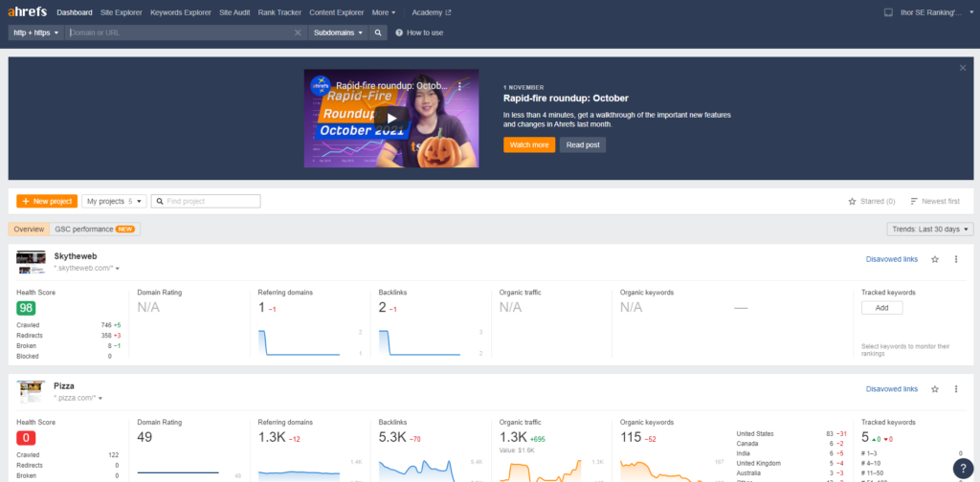
Task: Open the Trends: Last 30 days dropdown
Action: coord(930,230)
